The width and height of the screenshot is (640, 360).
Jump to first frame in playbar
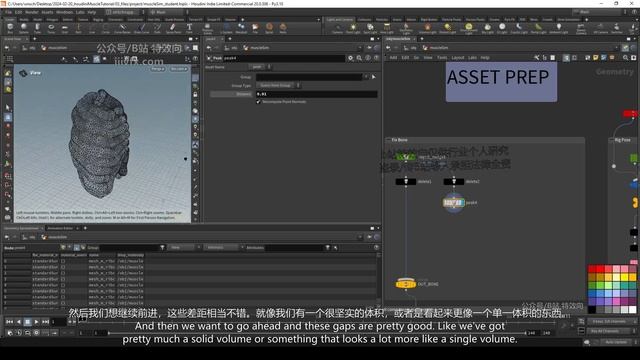click(9, 322)
